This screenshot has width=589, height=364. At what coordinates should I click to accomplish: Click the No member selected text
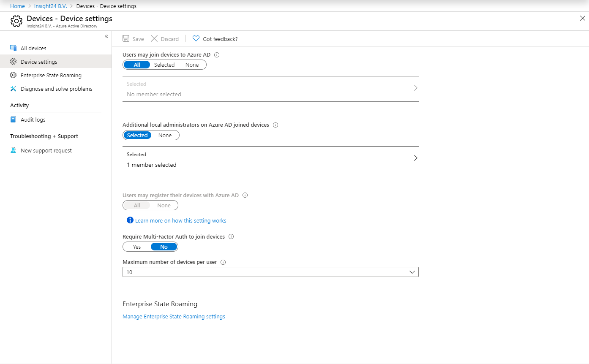[154, 94]
